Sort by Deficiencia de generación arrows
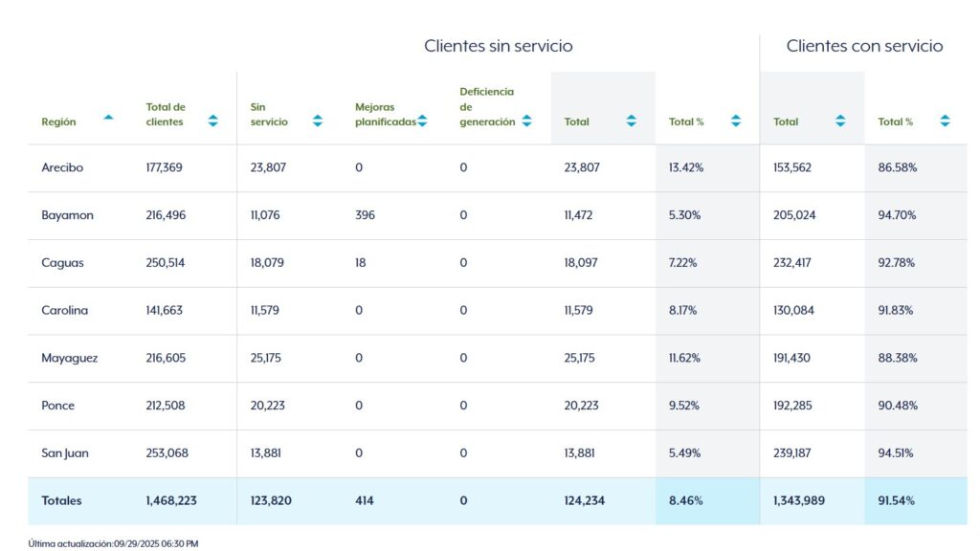The height and width of the screenshot is (551, 980). [526, 121]
